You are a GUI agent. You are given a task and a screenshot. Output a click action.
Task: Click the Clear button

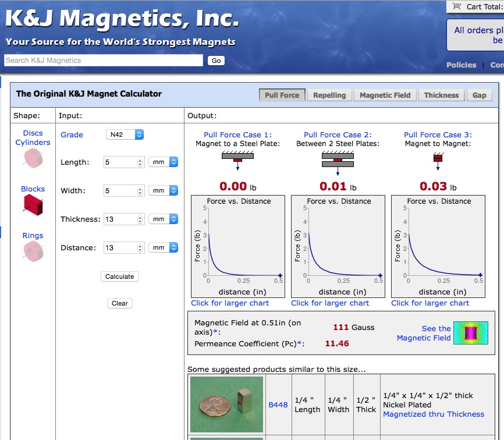tap(119, 303)
